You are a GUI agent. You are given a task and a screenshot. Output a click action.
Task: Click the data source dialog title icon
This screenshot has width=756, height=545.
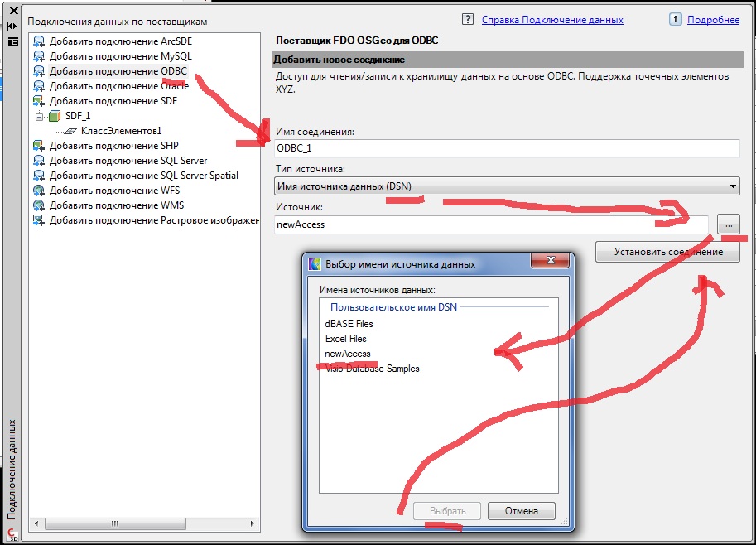[x=315, y=264]
